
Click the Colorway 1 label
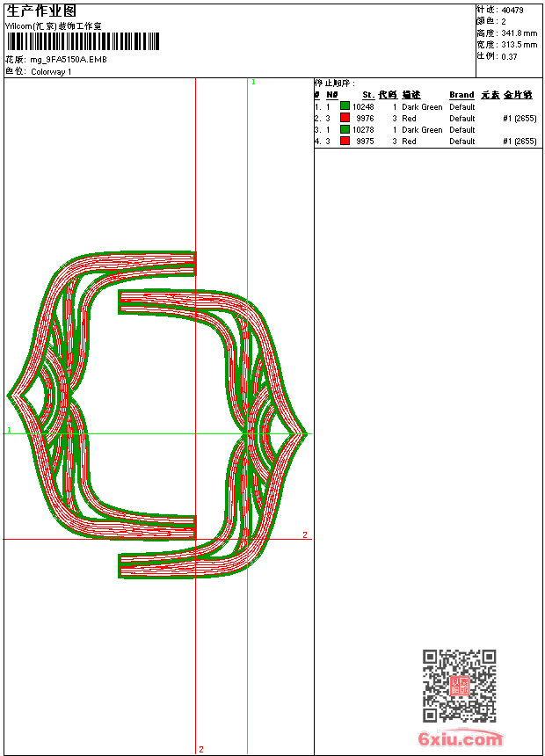tap(51, 72)
